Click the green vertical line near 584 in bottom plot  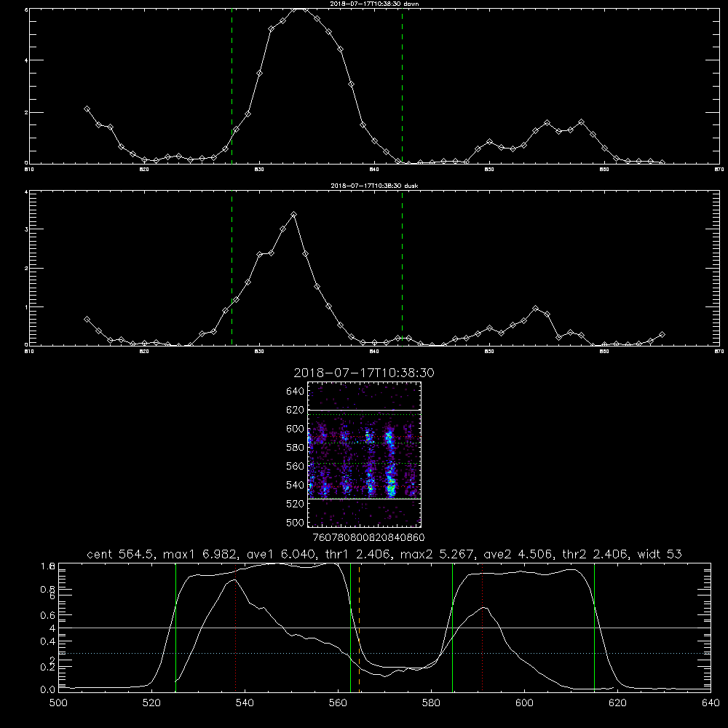[x=452, y=628]
